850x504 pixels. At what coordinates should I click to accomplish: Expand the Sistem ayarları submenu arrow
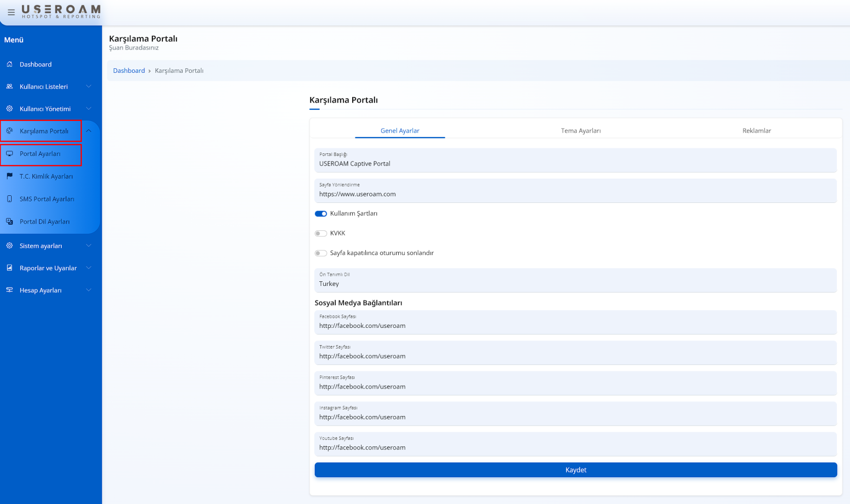[x=89, y=246]
